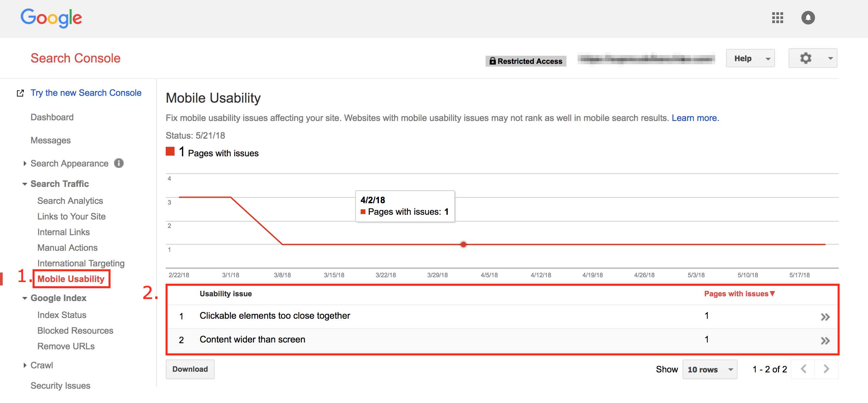Click the blurred site property name

click(646, 59)
